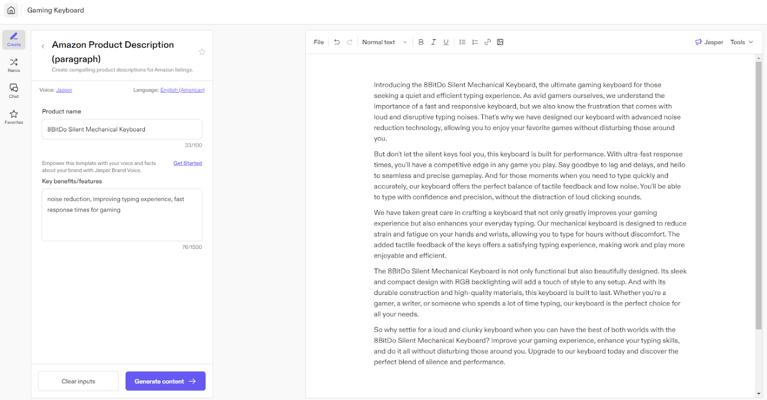Open the Normal text style dropdown

click(384, 42)
